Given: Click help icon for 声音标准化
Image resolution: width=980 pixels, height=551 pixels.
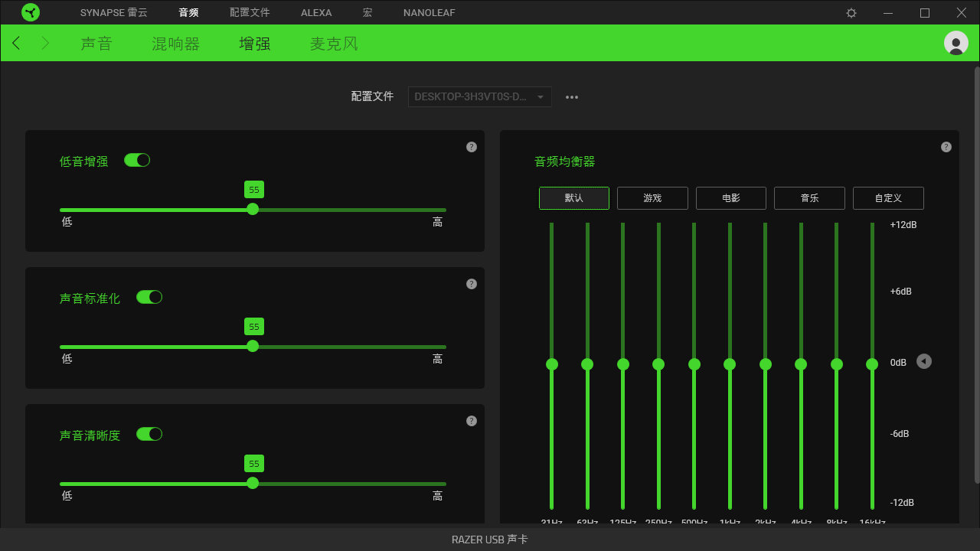Looking at the screenshot, I should coord(472,284).
